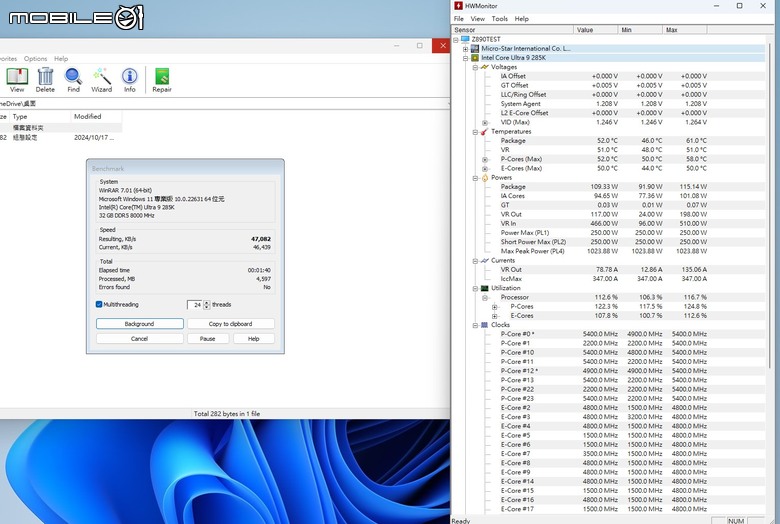Click the Min column header in HWMonitor

click(640, 30)
